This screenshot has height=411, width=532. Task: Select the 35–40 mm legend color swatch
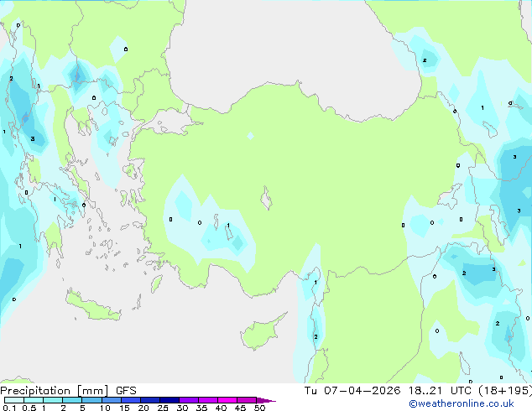tap(207, 400)
